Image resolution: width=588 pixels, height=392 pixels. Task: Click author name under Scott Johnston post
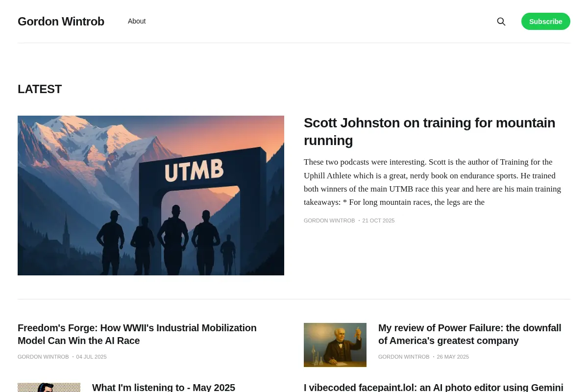tap(329, 220)
